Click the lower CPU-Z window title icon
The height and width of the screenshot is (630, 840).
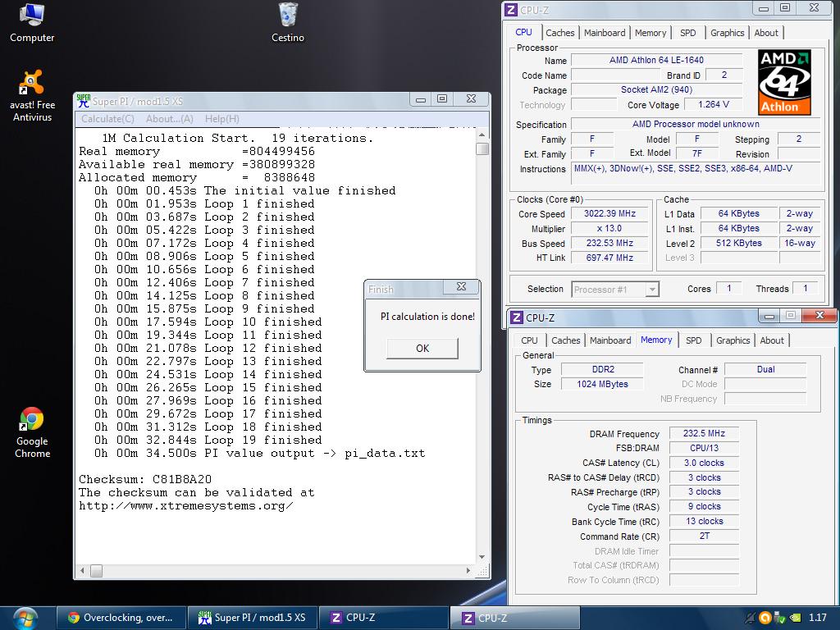coord(517,317)
